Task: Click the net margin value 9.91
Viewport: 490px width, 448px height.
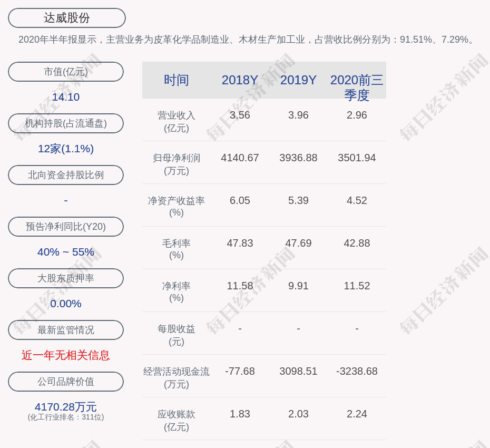Action: (298, 286)
